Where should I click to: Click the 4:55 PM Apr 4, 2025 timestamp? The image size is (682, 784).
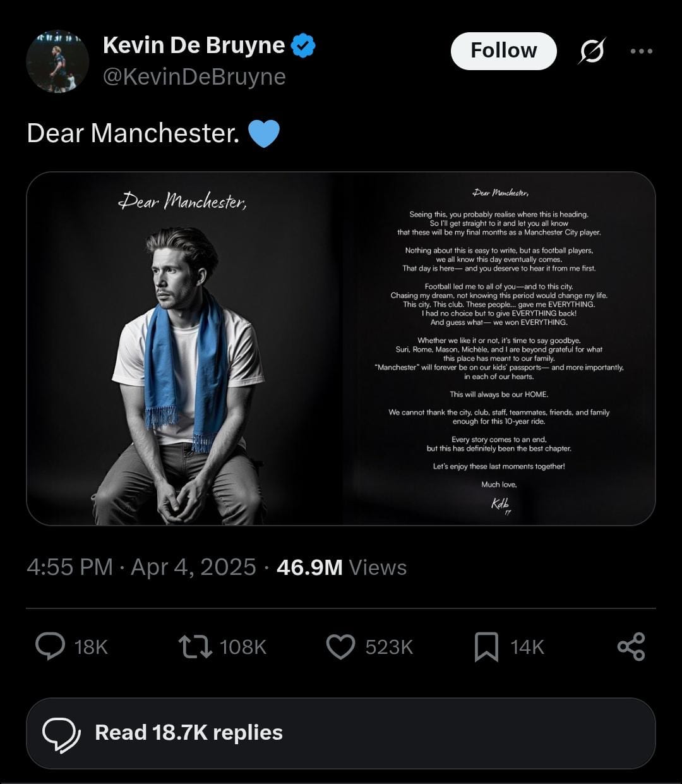[x=141, y=567]
